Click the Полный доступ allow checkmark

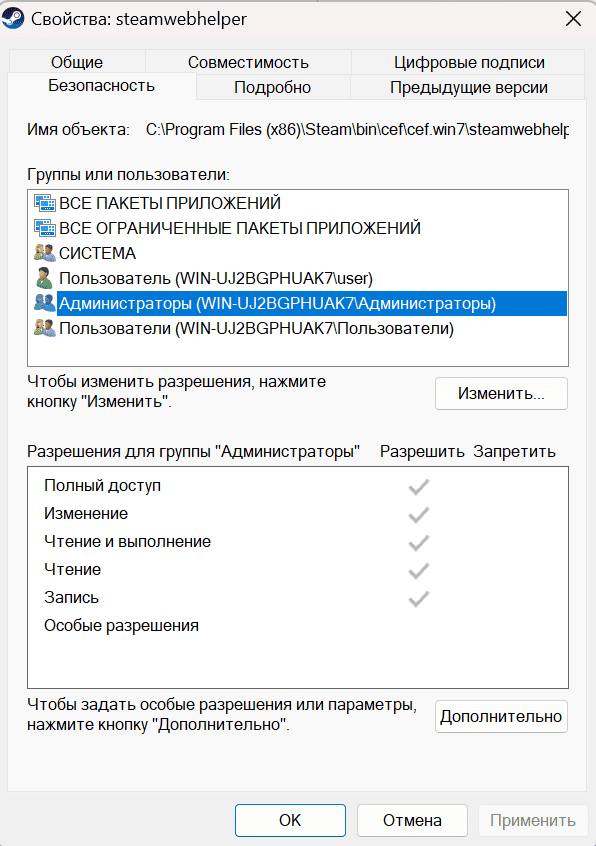(x=419, y=487)
